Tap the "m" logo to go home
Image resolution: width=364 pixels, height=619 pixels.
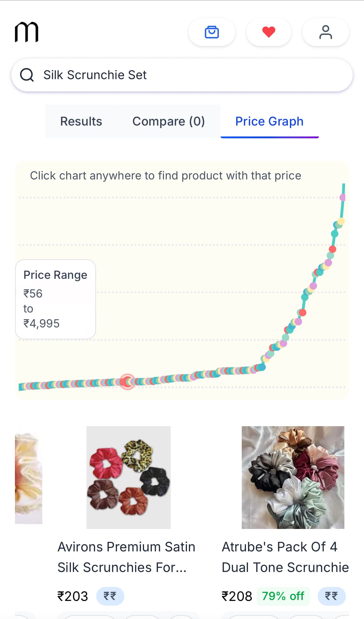pos(27,32)
